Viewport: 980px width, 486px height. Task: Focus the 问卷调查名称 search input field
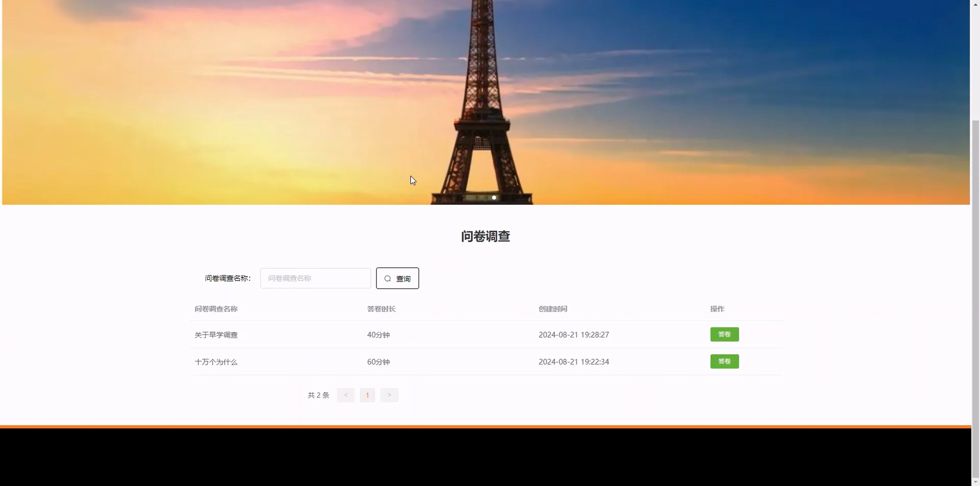click(x=315, y=278)
